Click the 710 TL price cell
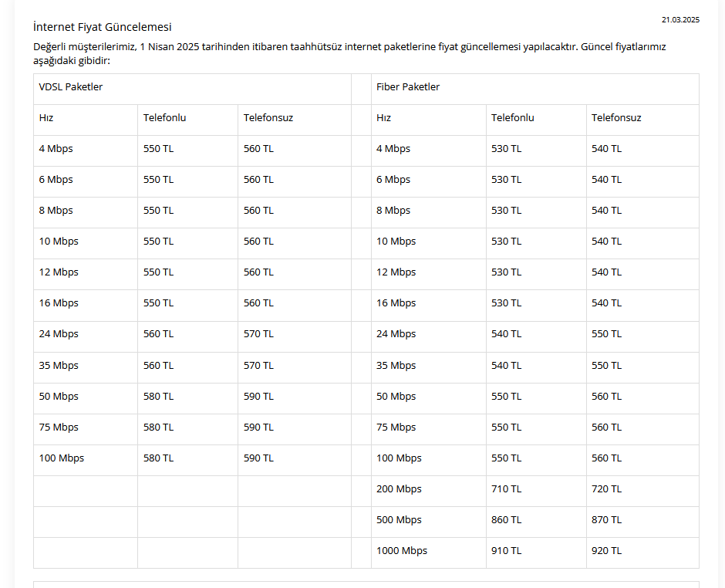 click(506, 489)
